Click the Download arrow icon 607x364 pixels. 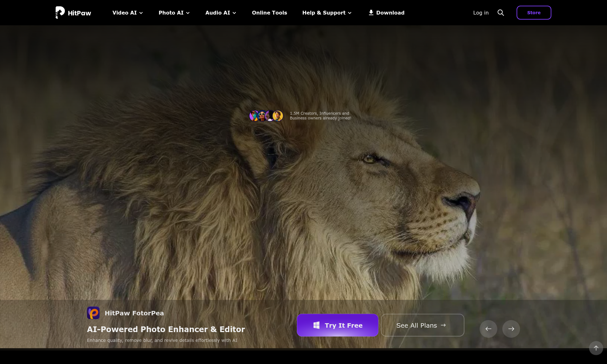pos(371,13)
